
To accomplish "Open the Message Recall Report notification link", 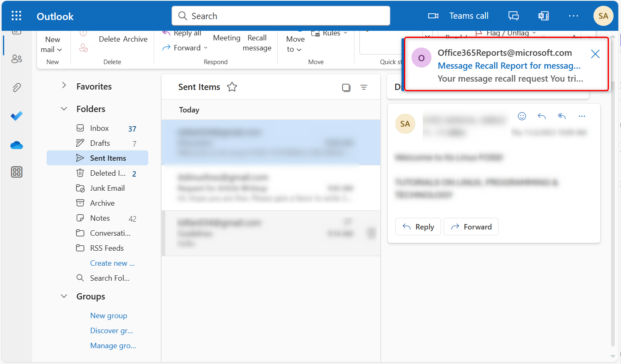I will click(509, 66).
